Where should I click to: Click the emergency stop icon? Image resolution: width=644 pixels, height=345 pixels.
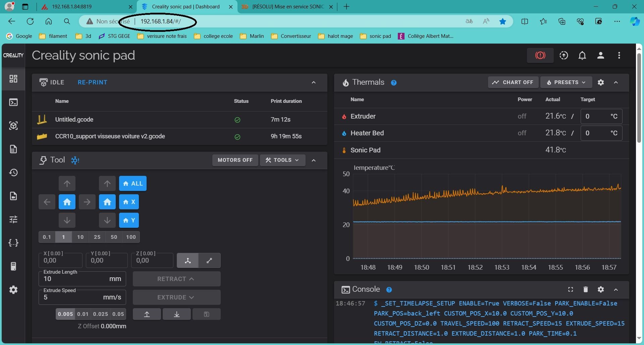(x=540, y=56)
